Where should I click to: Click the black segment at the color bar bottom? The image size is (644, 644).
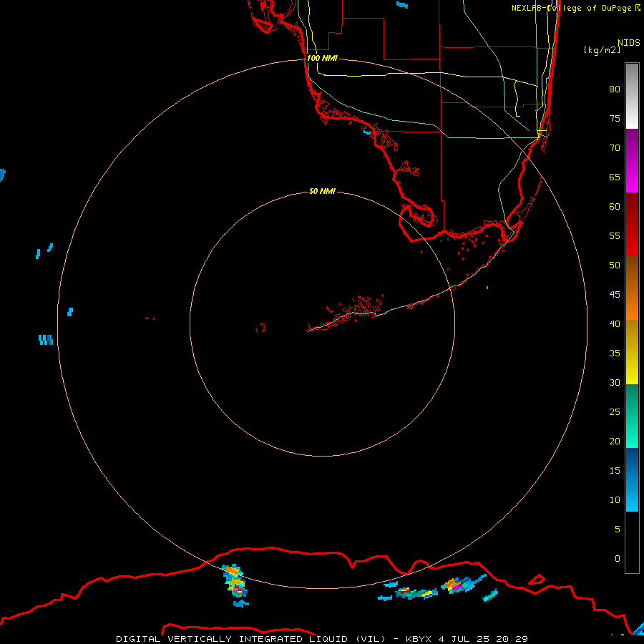(x=632, y=542)
